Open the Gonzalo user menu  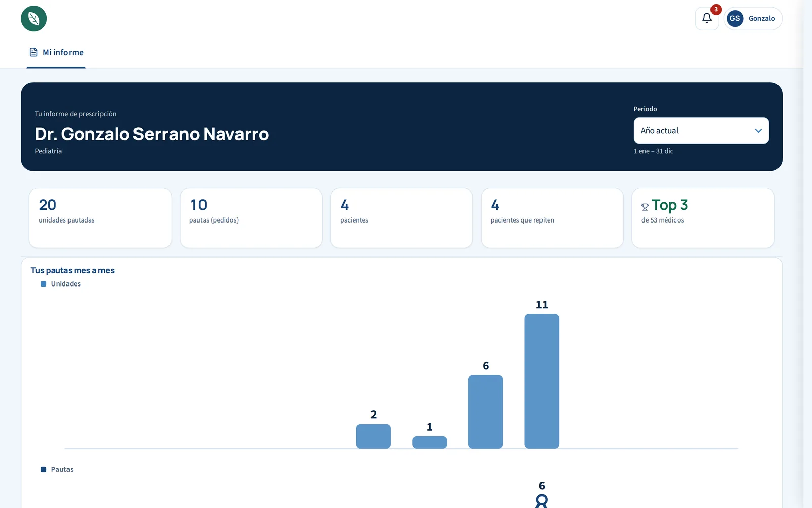click(x=753, y=19)
